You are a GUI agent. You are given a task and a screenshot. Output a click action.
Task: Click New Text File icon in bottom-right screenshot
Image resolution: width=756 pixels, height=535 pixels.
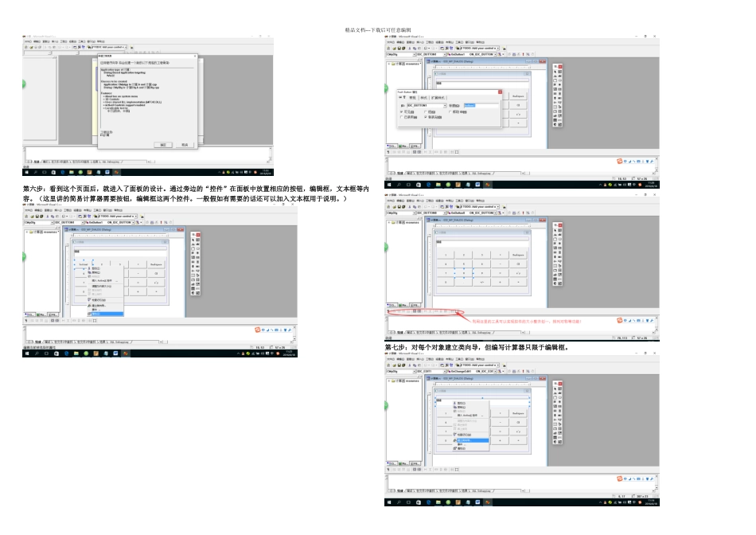[x=388, y=365]
